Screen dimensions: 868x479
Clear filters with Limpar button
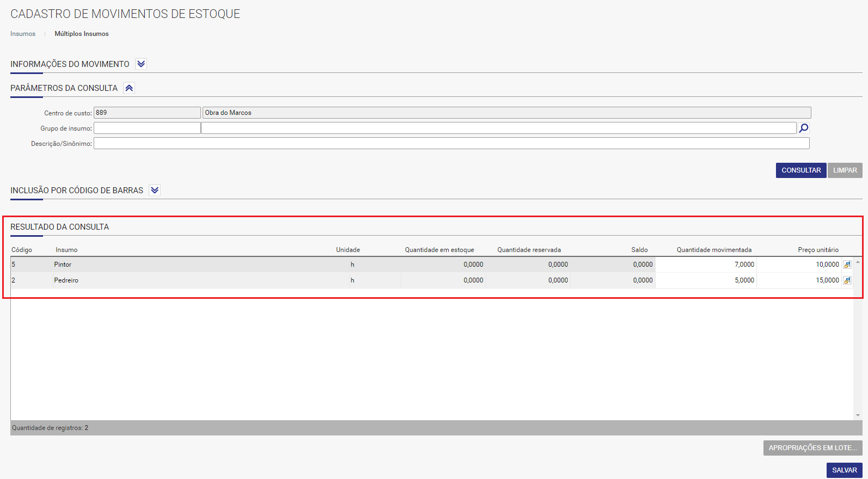845,170
